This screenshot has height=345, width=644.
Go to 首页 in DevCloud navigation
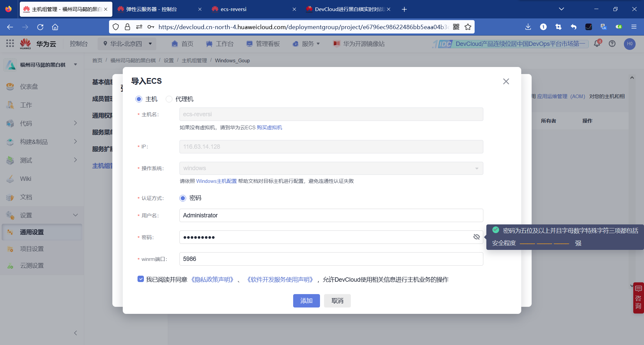point(182,44)
